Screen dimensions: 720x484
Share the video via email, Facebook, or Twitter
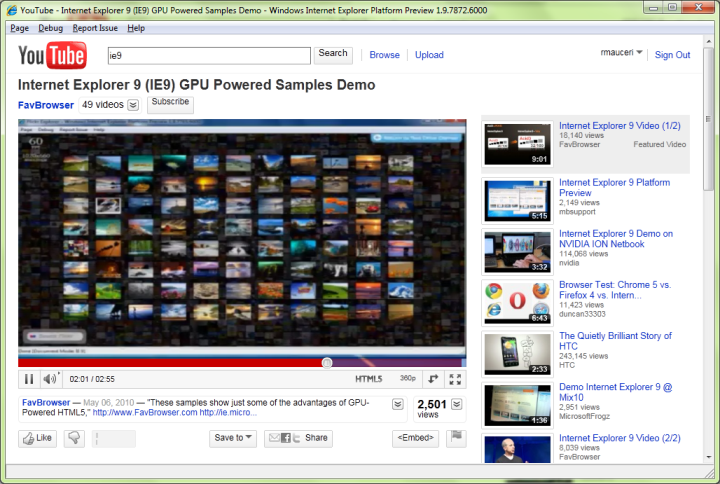pos(298,438)
